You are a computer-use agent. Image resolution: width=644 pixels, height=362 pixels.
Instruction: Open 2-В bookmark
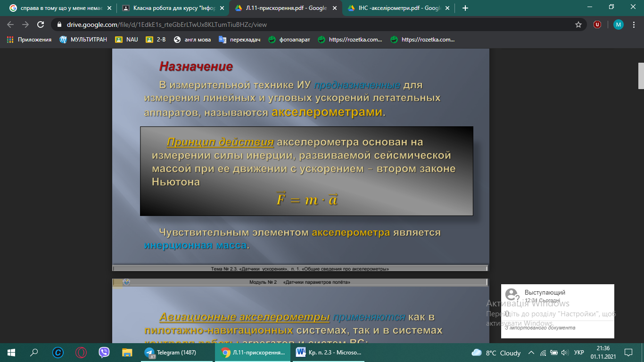coord(156,40)
